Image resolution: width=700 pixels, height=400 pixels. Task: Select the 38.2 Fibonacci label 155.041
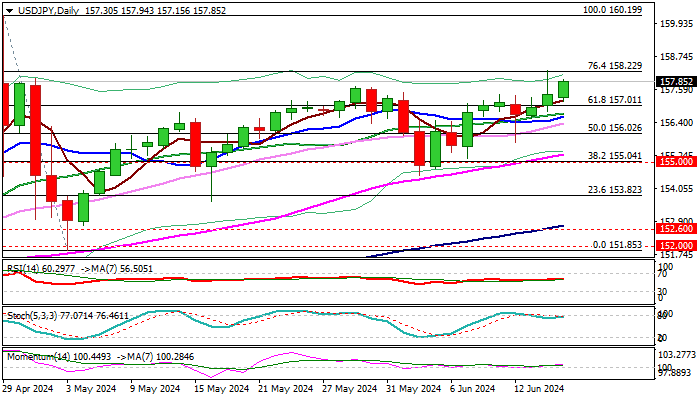[x=615, y=156]
